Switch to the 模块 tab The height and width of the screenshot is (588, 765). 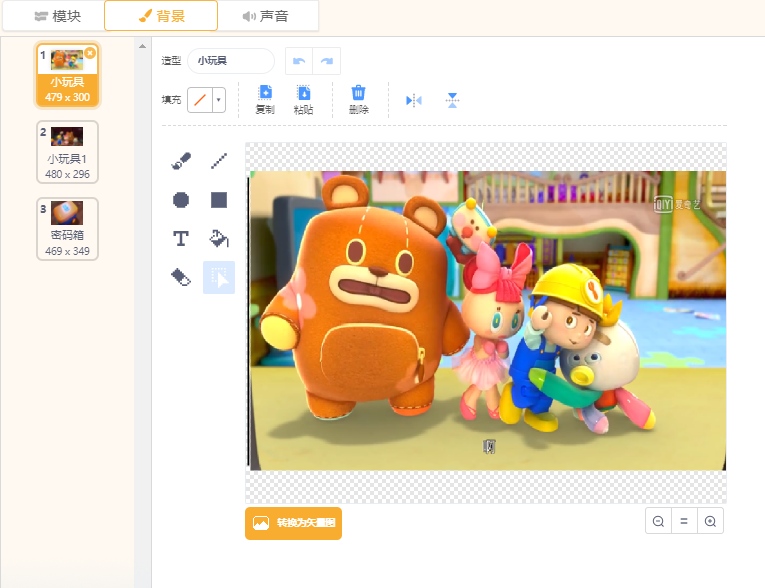[x=57, y=16]
